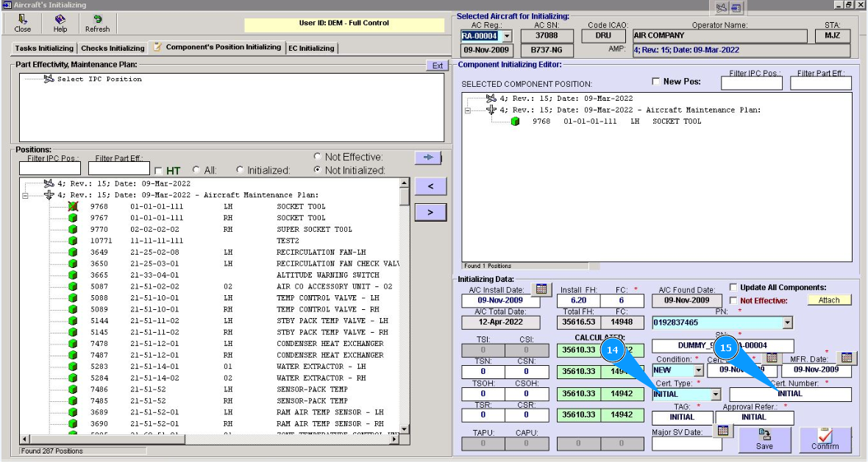Click the Close toolbar icon
The image size is (868, 466).
[23, 23]
